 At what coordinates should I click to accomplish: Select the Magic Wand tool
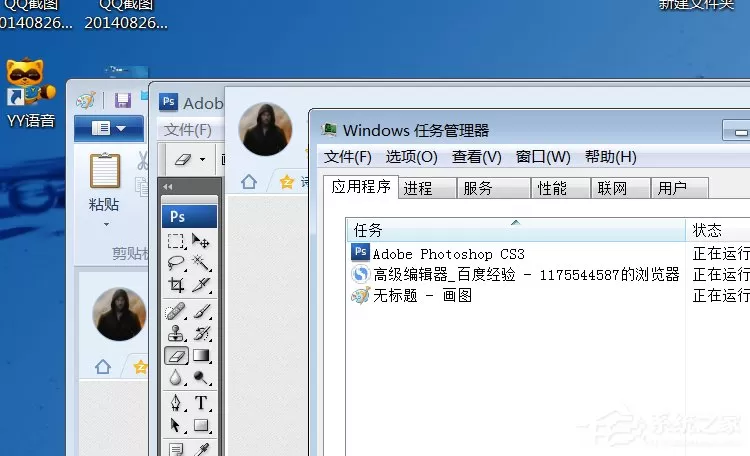point(200,263)
